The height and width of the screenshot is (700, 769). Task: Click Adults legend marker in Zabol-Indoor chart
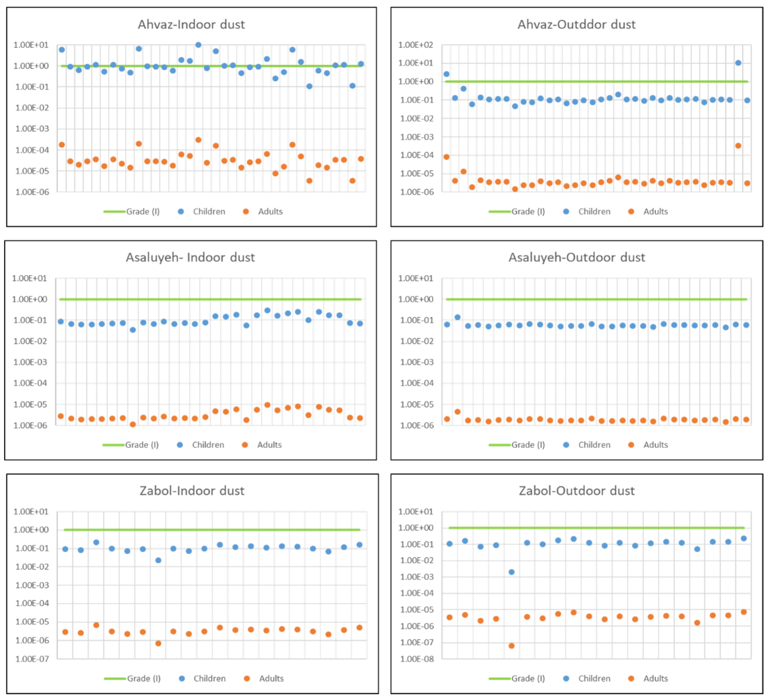pos(247,678)
